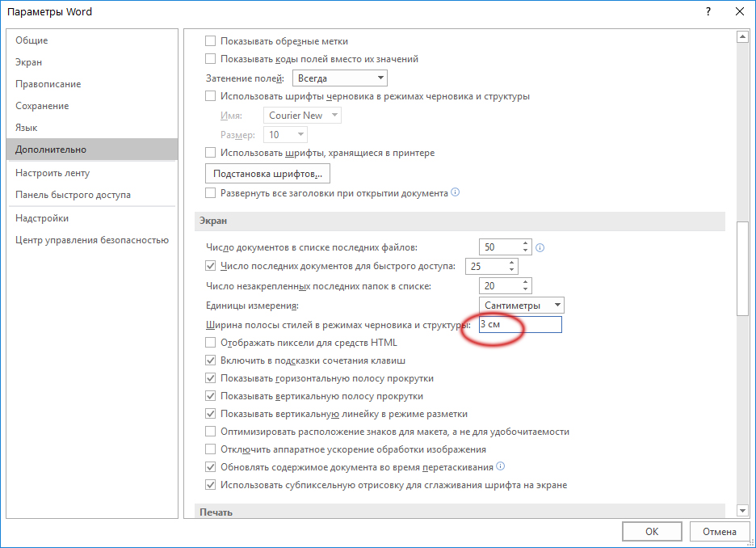
Task: Click quick access count field showing 25
Action: (x=486, y=266)
